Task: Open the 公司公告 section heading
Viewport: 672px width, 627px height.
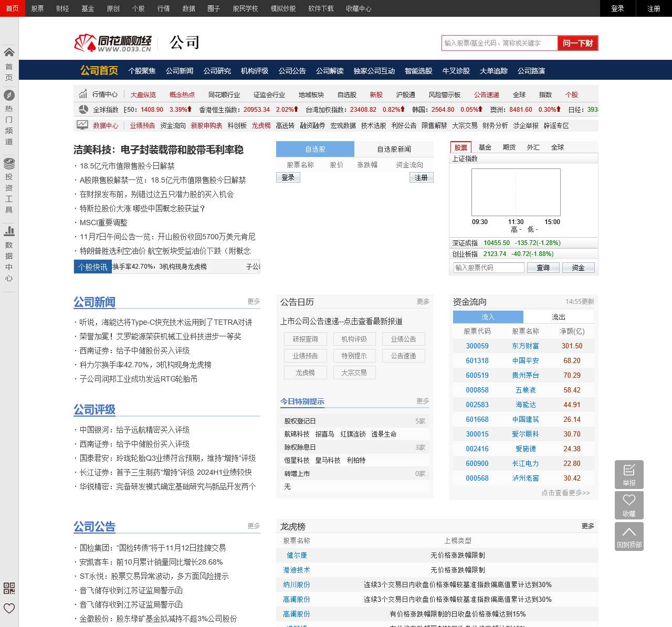Action: (94, 526)
